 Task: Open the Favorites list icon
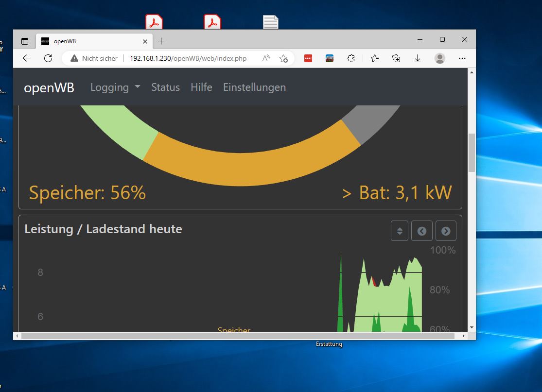[x=374, y=58]
